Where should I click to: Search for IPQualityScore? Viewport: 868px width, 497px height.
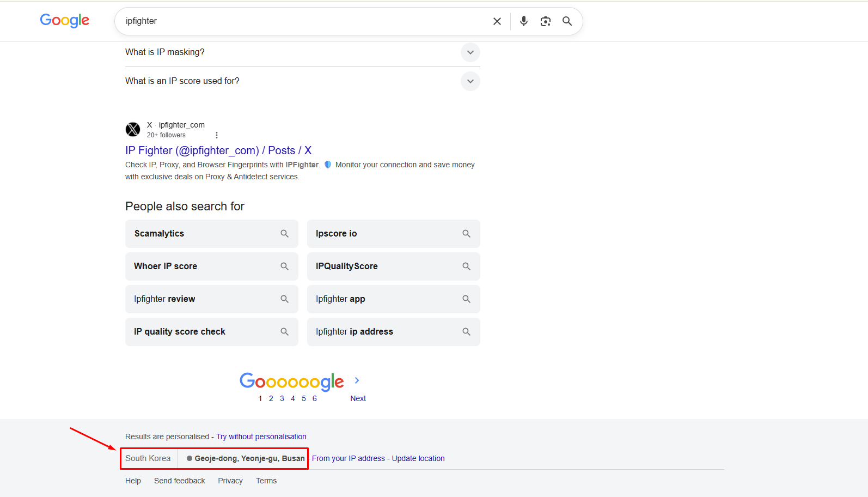[x=394, y=266]
